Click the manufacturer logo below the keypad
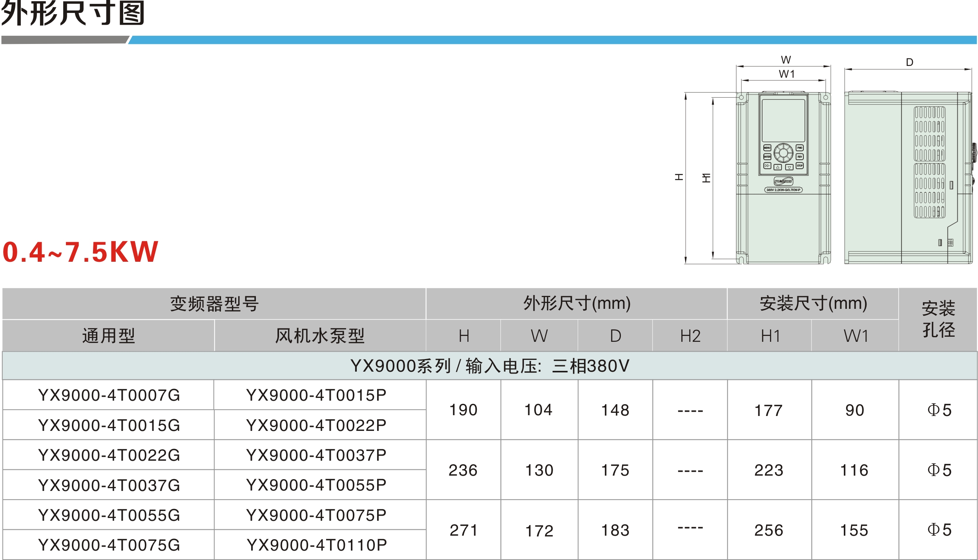The height and width of the screenshot is (560, 978). (x=783, y=181)
